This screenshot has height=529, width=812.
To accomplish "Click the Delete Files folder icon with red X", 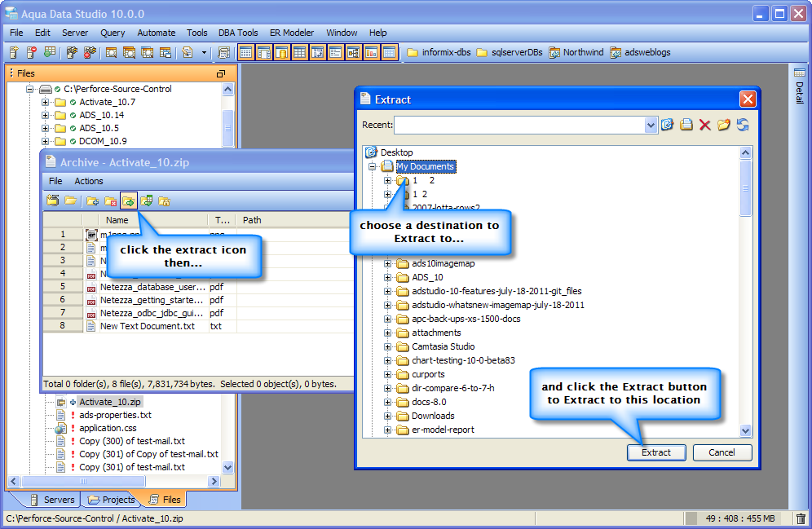I will (x=110, y=201).
